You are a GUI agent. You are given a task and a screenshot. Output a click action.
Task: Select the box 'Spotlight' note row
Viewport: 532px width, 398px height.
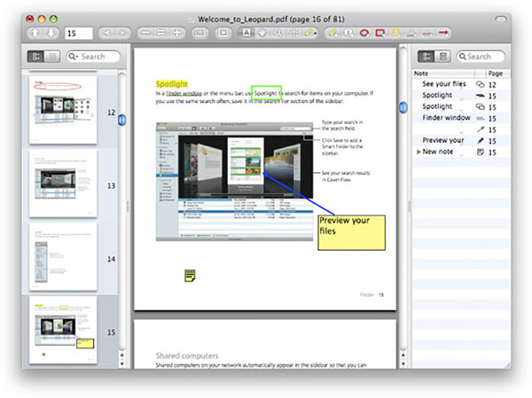click(x=461, y=106)
